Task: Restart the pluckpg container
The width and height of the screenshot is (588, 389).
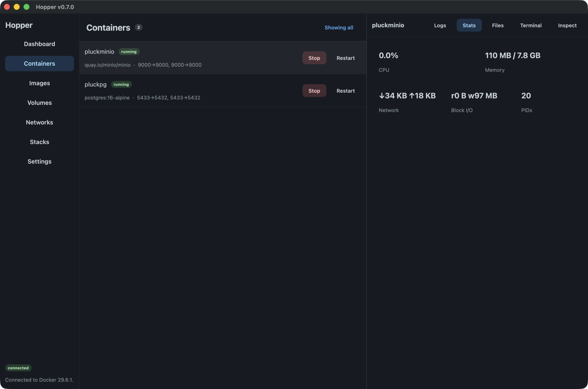Action: pos(345,91)
